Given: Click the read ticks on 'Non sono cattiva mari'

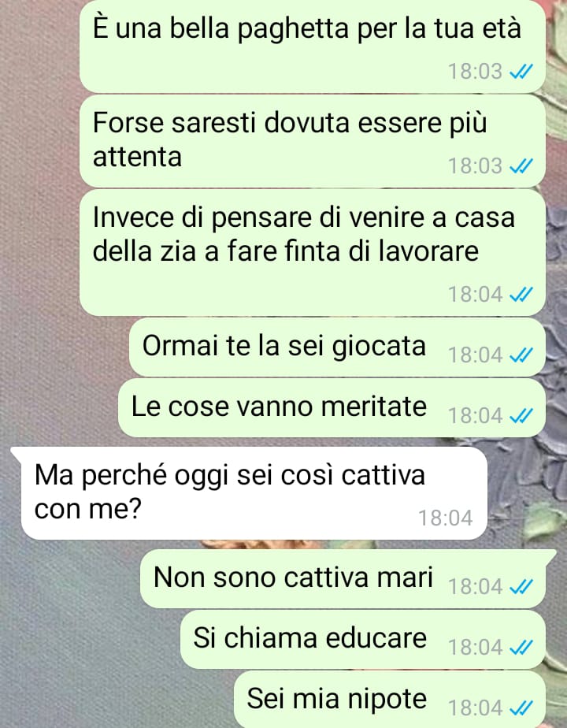Looking at the screenshot, I should click(x=521, y=587).
